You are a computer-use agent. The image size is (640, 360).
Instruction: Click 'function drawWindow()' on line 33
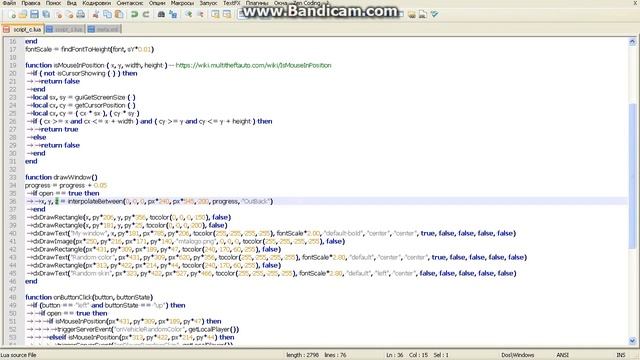click(61, 177)
